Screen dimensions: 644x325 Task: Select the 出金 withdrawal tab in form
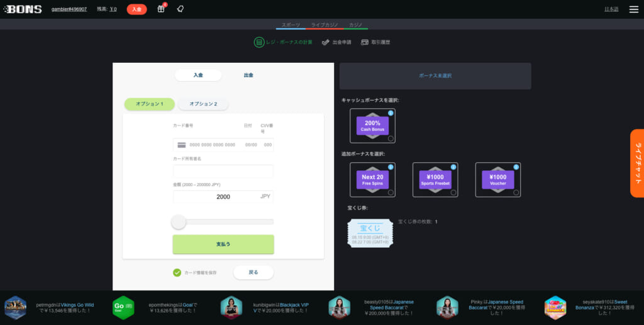coord(248,75)
